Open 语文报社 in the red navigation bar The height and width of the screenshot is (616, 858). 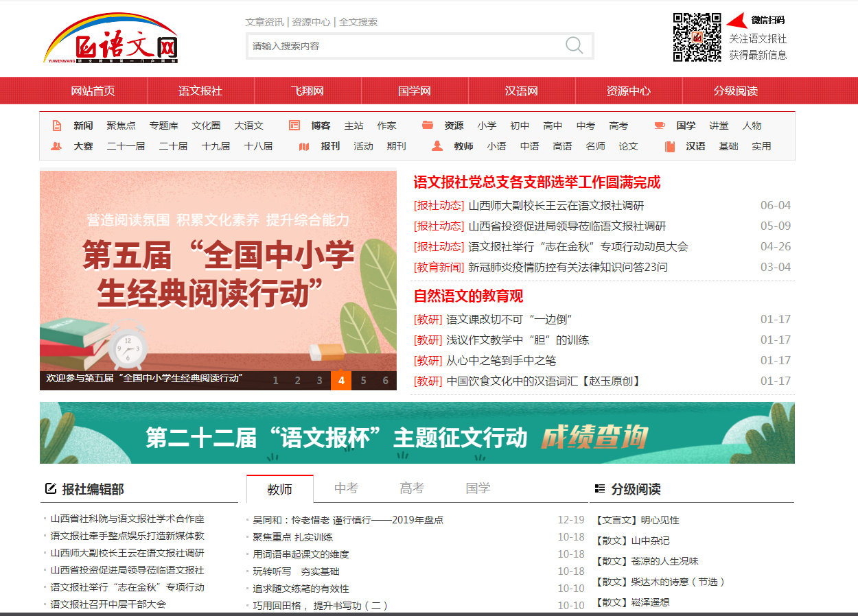pyautogui.click(x=200, y=91)
